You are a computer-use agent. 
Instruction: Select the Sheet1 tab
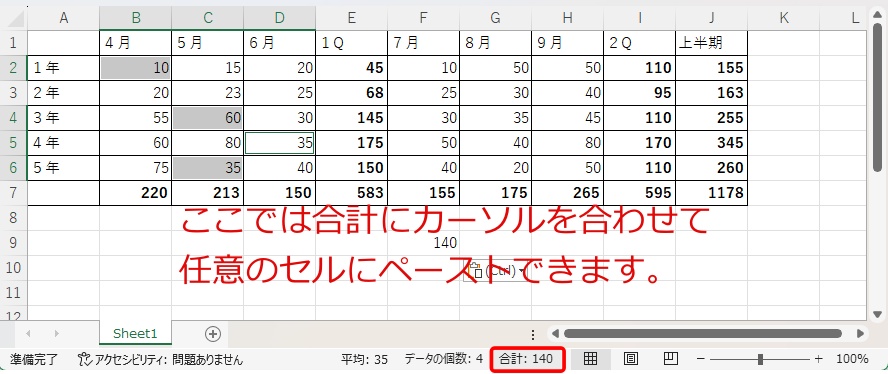[135, 334]
